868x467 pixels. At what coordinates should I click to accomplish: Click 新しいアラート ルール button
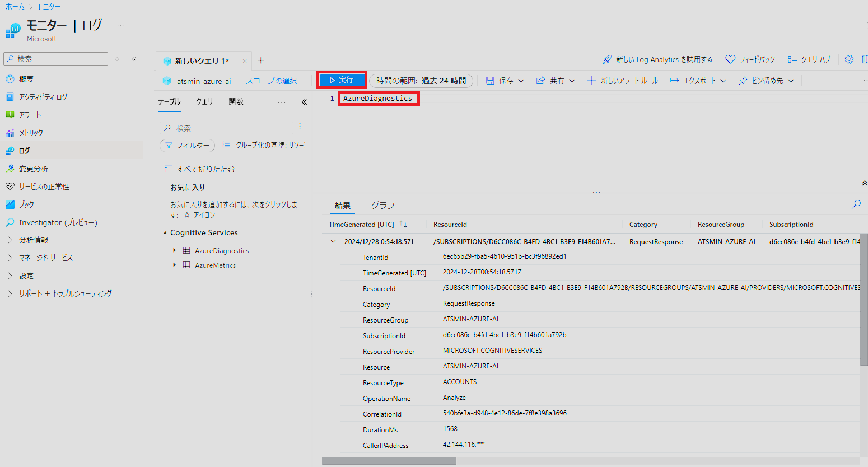point(623,81)
